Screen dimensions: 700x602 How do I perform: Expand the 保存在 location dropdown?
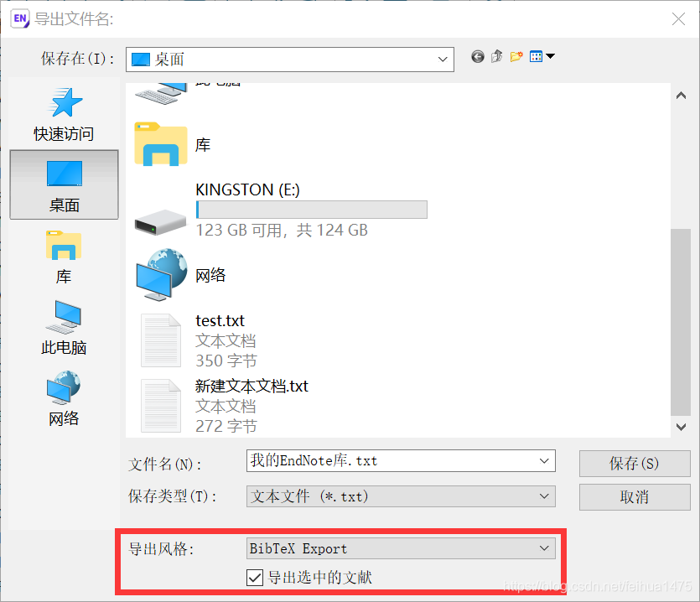click(290, 60)
